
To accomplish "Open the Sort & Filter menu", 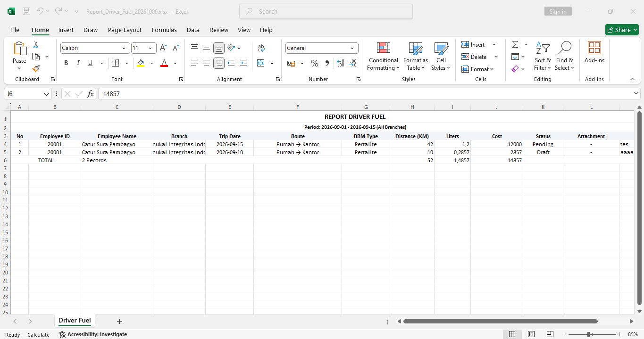I will coord(543,56).
